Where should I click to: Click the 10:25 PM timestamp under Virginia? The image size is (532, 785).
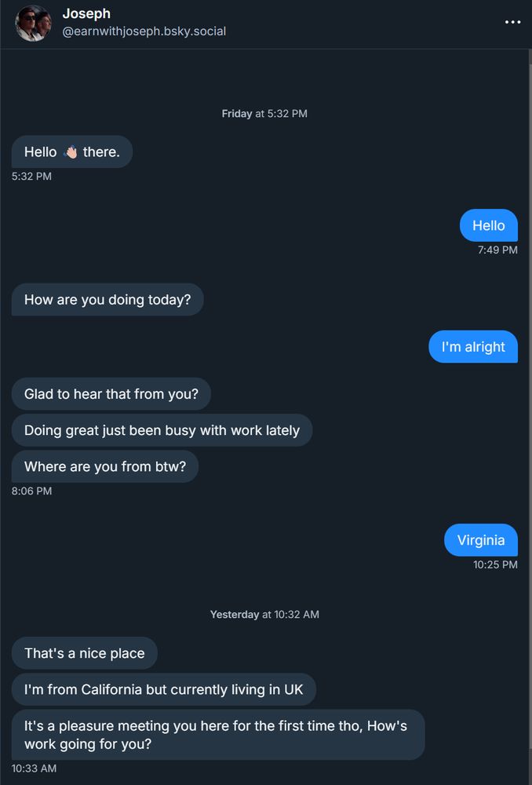(495, 564)
